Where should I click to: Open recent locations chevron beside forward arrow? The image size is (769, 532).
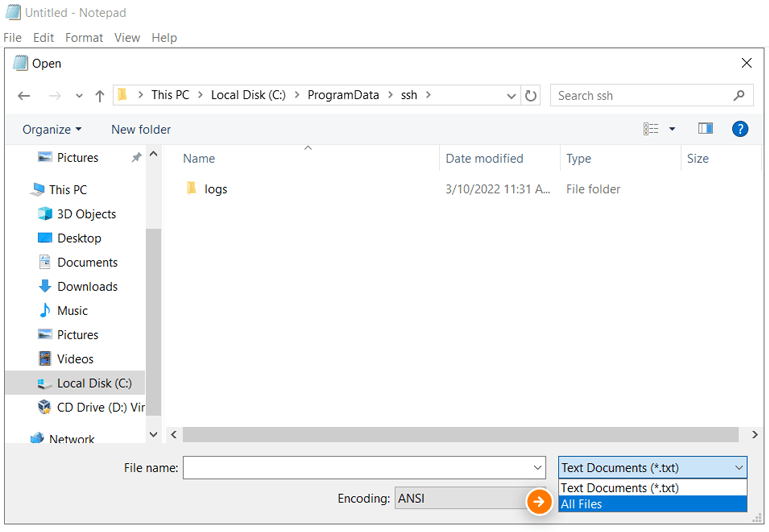[79, 96]
